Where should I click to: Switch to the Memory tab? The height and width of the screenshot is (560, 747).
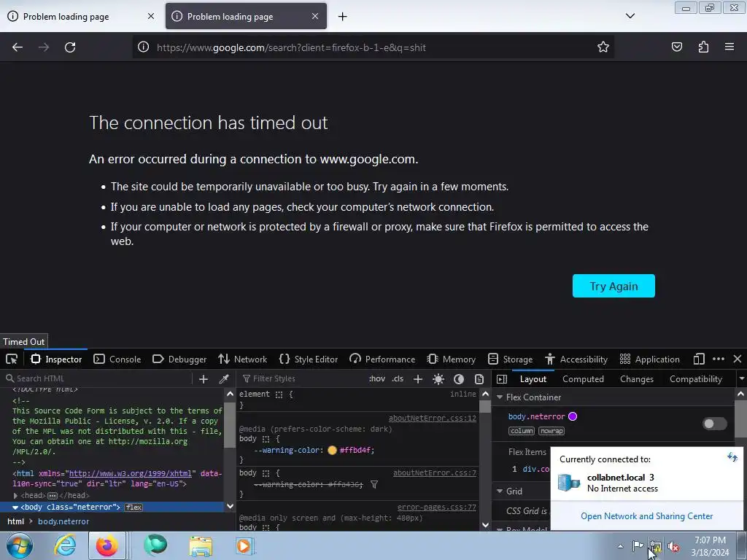451,359
